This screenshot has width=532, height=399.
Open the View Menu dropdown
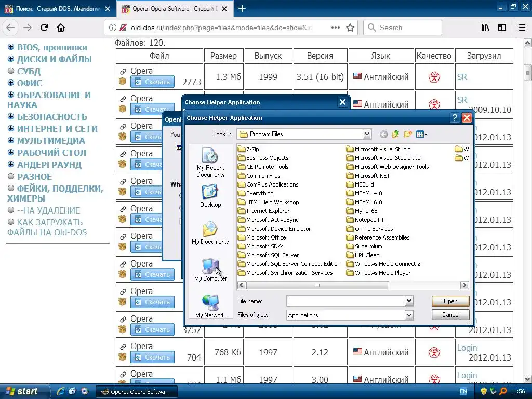(x=422, y=135)
